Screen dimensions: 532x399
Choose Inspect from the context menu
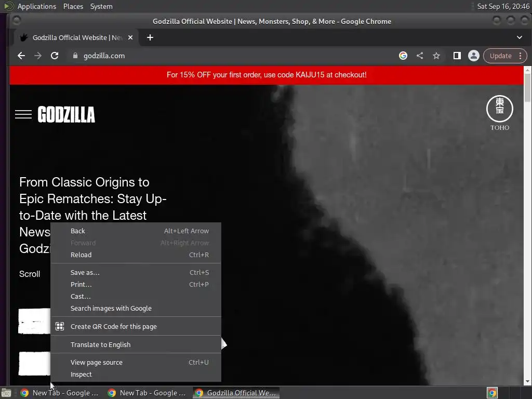(x=136, y=374)
